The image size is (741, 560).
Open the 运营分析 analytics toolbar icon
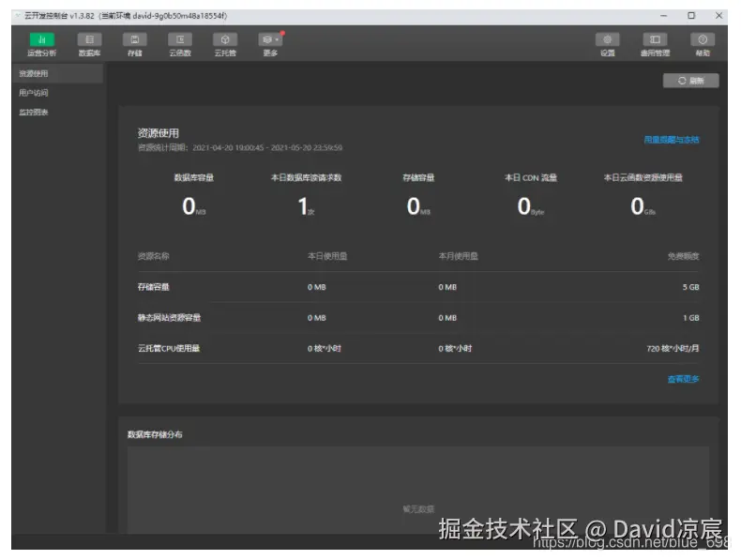41,39
